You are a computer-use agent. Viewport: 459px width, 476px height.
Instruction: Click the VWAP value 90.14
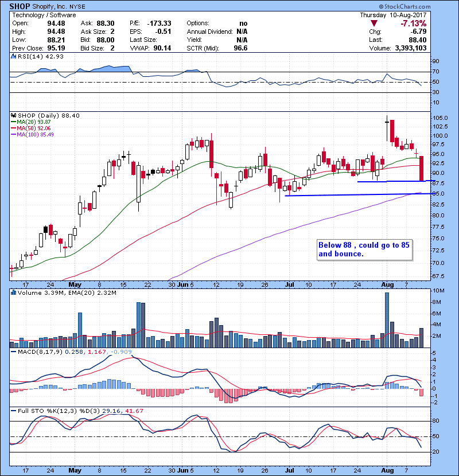click(x=162, y=48)
